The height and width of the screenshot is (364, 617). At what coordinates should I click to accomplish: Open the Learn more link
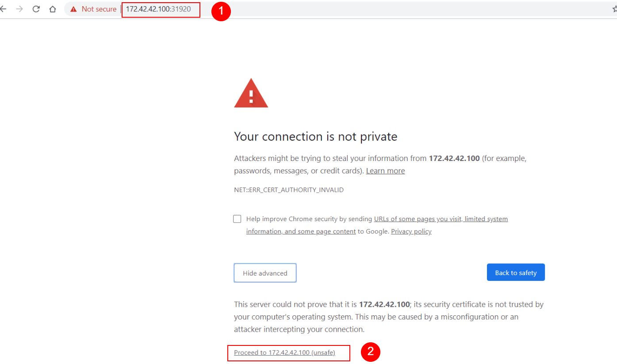click(385, 171)
